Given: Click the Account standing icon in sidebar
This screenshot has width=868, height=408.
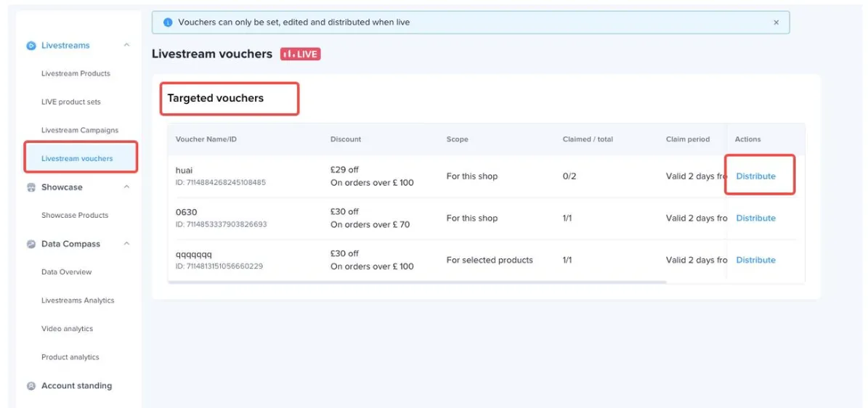Looking at the screenshot, I should pos(31,385).
